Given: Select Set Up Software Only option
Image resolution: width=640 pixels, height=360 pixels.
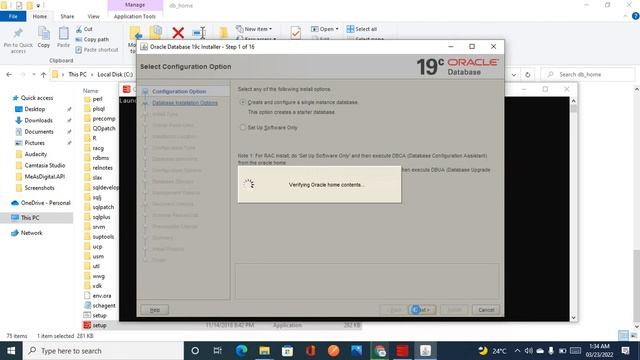Looking at the screenshot, I should [x=242, y=127].
